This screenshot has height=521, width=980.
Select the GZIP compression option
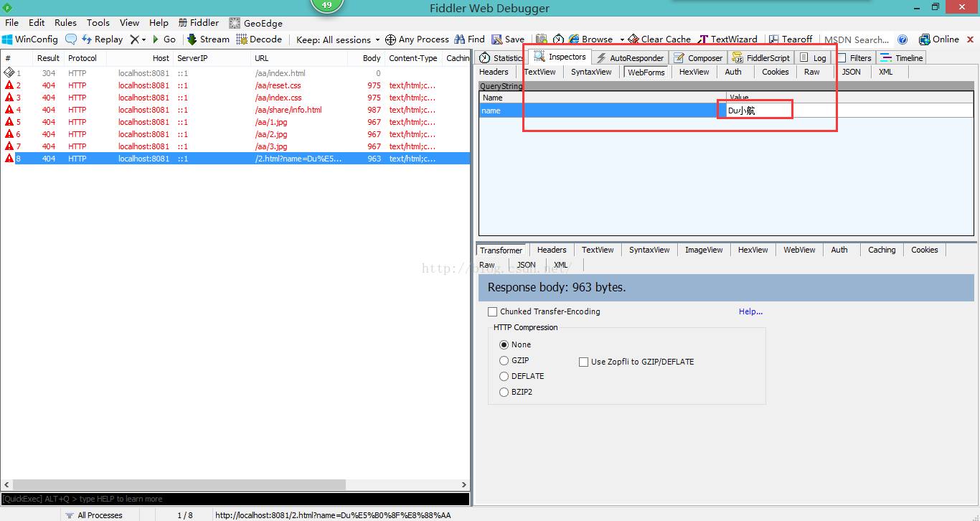[x=504, y=360]
